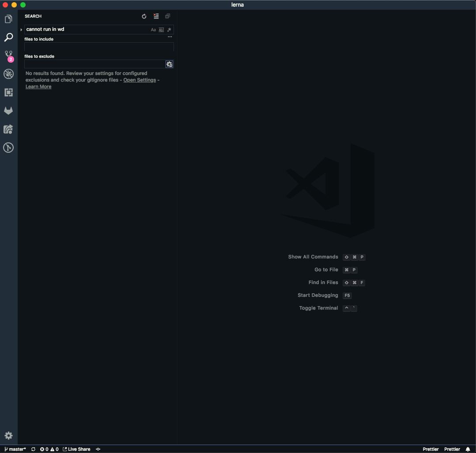Click the commit graph icon in status bar
Viewport: 476px width, 453px height.
[x=98, y=449]
